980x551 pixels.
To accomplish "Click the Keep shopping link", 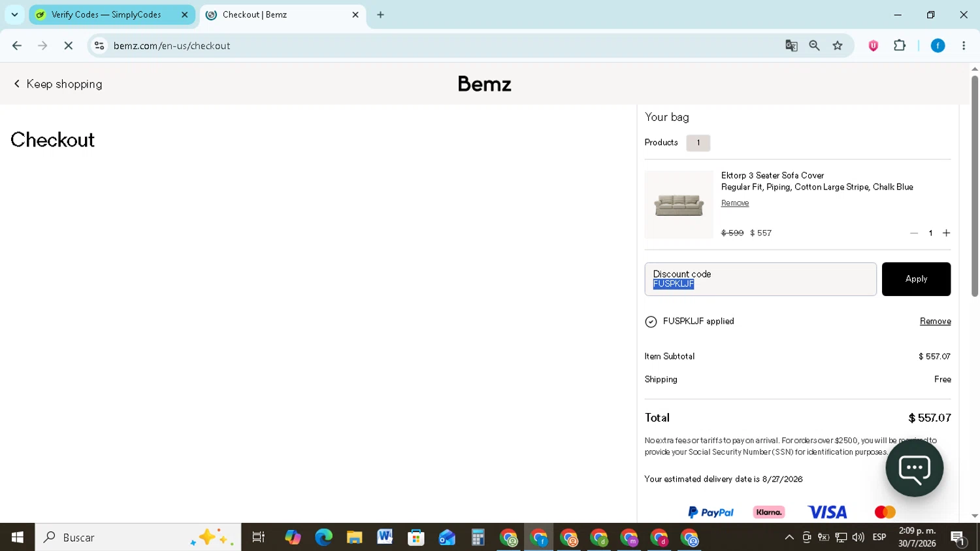I will coord(58,84).
